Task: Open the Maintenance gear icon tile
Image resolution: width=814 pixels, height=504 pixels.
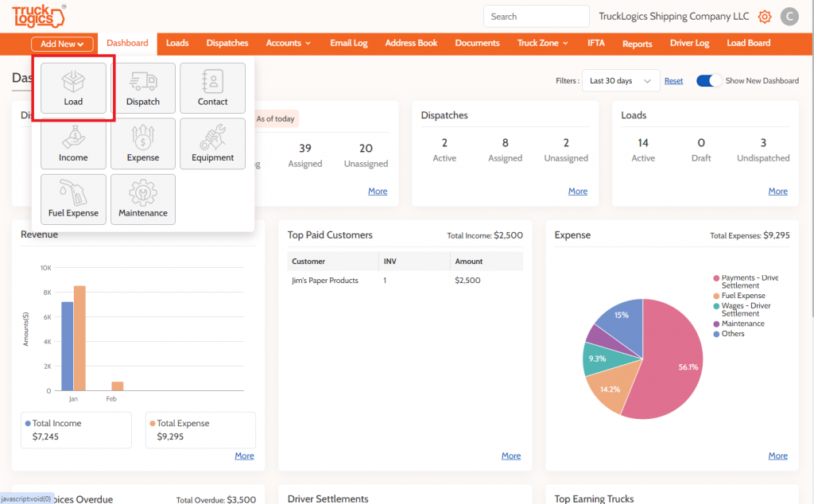Action: coord(143,200)
